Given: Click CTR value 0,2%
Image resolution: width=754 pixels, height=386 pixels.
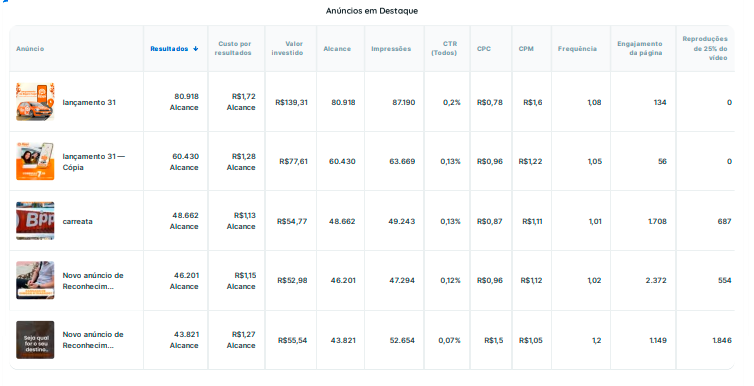Looking at the screenshot, I should click(452, 102).
